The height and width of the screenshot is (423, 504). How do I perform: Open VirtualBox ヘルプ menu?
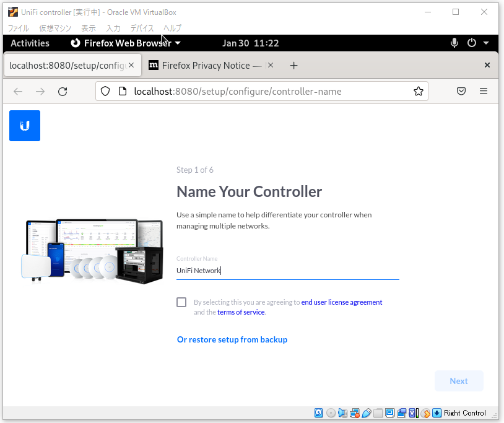173,28
